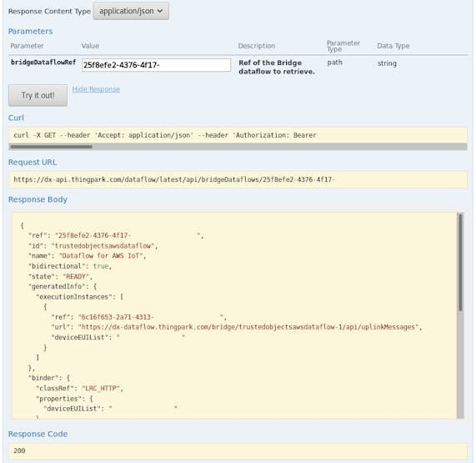Click the Try it out! button
This screenshot has width=476, height=463.
pyautogui.click(x=38, y=95)
